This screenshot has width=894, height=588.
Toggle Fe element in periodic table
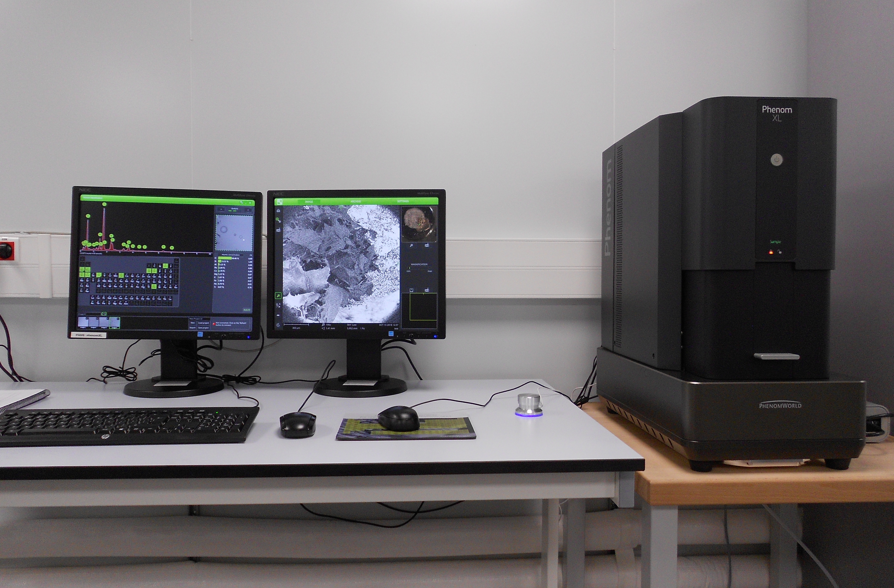tap(121, 275)
